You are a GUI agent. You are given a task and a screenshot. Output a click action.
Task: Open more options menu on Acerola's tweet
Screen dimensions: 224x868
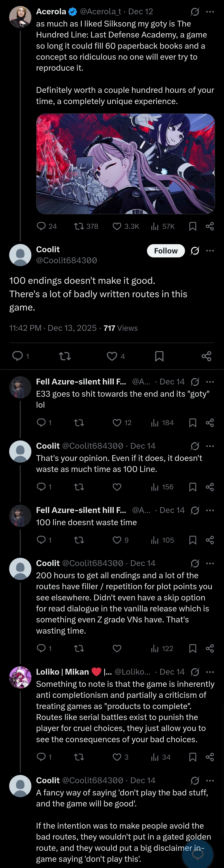(210, 12)
